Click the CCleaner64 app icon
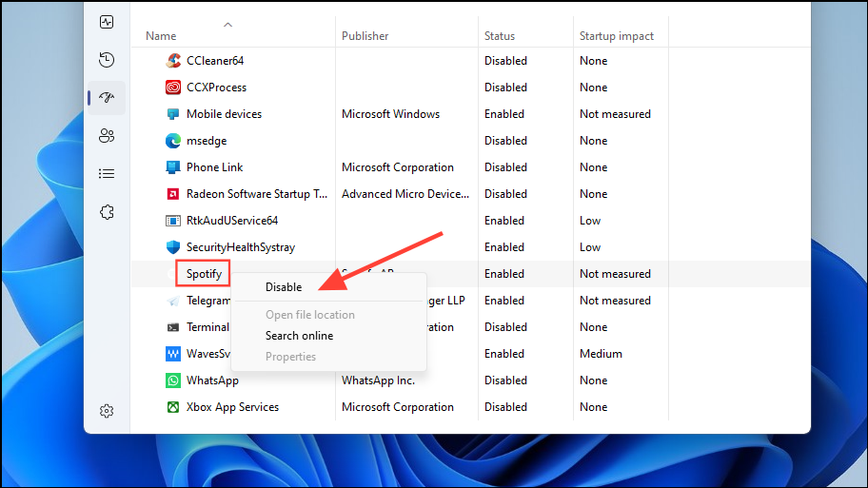This screenshot has height=488, width=868. point(173,60)
